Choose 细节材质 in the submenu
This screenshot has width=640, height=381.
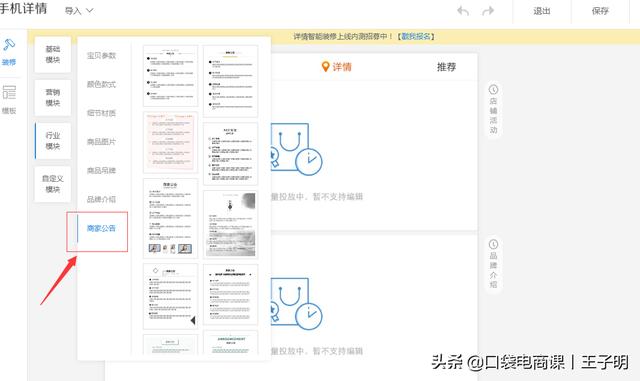click(x=101, y=113)
